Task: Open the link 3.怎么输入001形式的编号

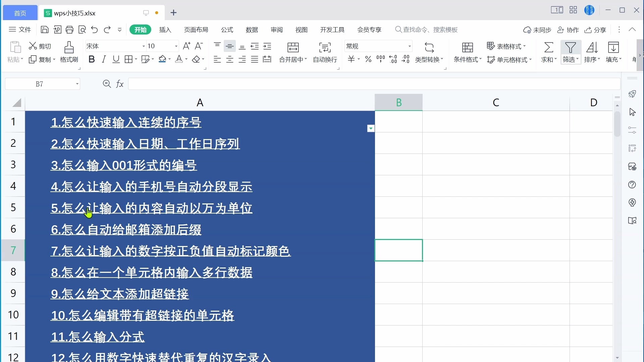Action: [x=124, y=165]
